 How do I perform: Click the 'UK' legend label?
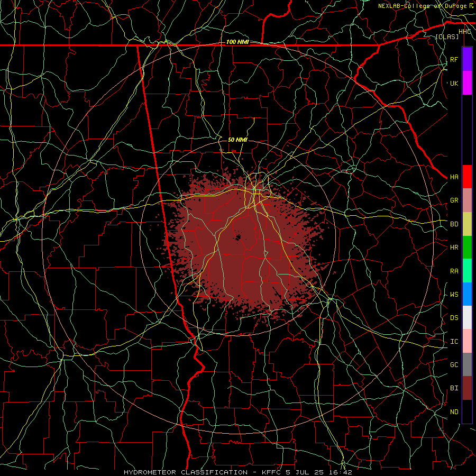click(454, 83)
